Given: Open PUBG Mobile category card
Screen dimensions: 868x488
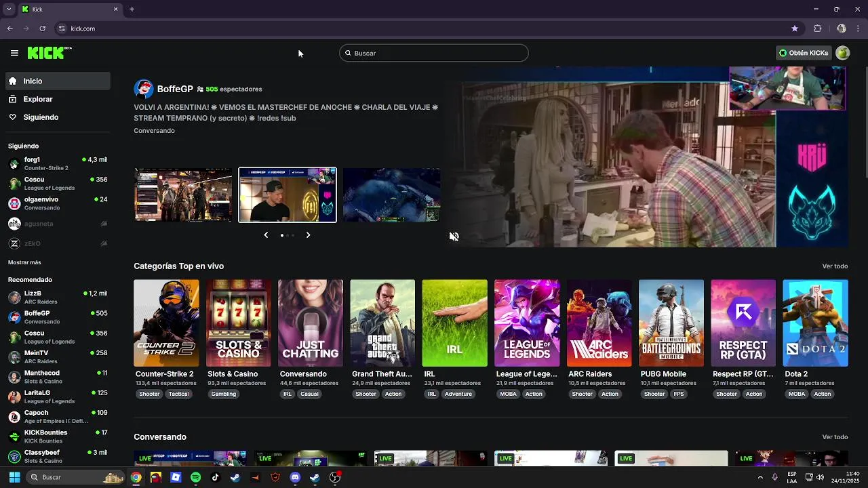Looking at the screenshot, I should (x=671, y=323).
